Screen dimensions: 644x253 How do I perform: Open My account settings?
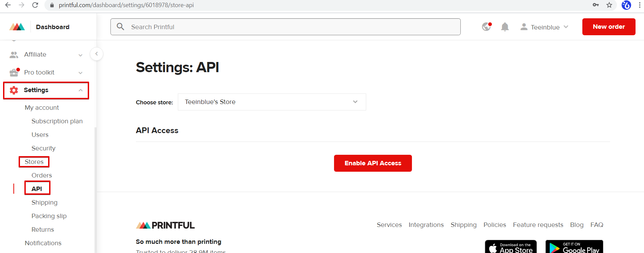[x=42, y=108]
